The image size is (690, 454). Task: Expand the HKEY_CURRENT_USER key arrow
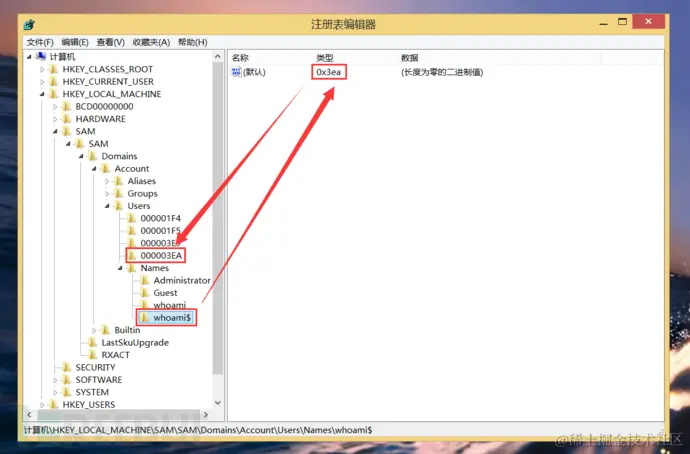42,82
